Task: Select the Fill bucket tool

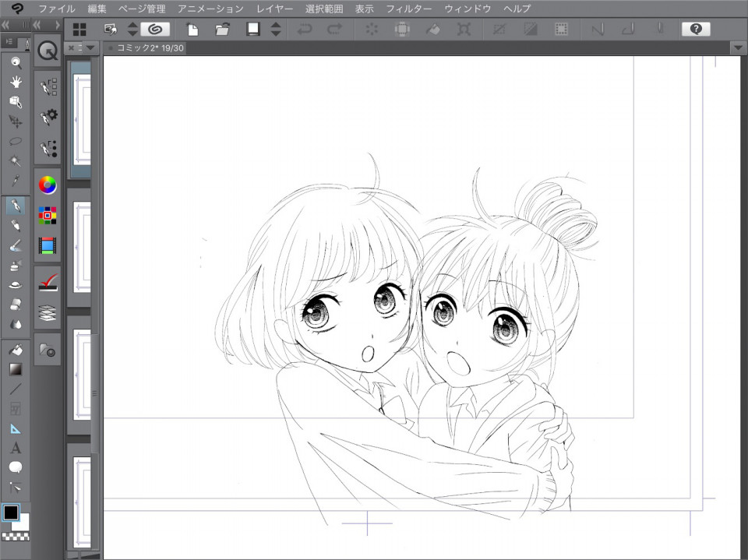Action: tap(16, 350)
